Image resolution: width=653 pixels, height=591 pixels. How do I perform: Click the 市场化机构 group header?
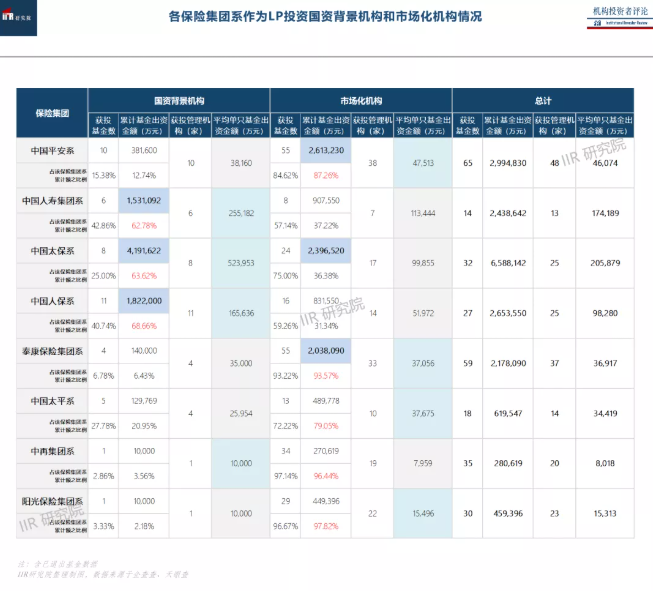(361, 100)
